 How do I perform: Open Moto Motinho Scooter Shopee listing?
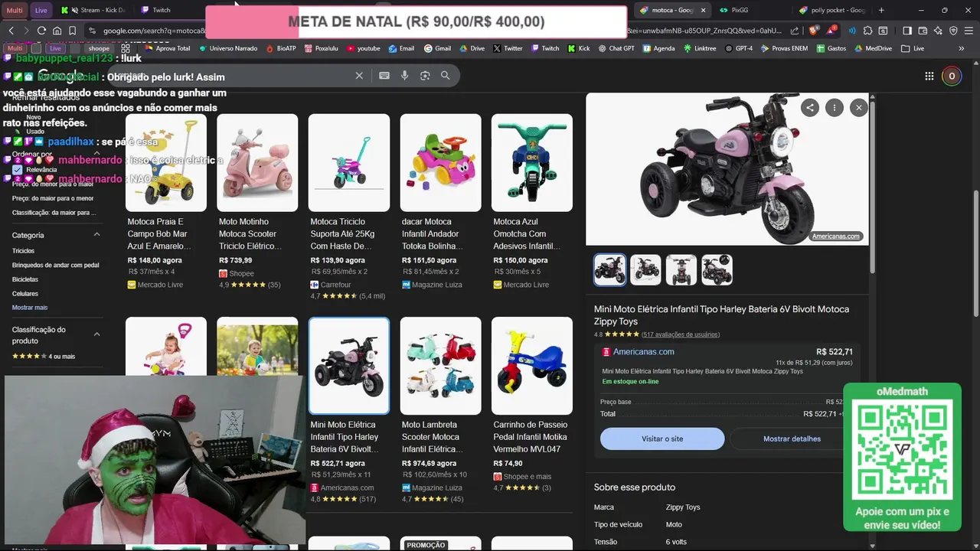257,201
